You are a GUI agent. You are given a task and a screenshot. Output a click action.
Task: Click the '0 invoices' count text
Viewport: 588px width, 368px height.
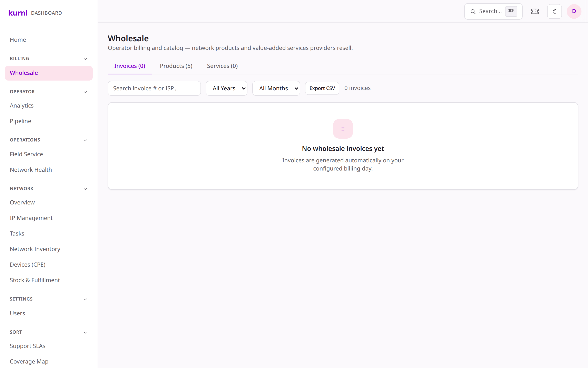(357, 88)
